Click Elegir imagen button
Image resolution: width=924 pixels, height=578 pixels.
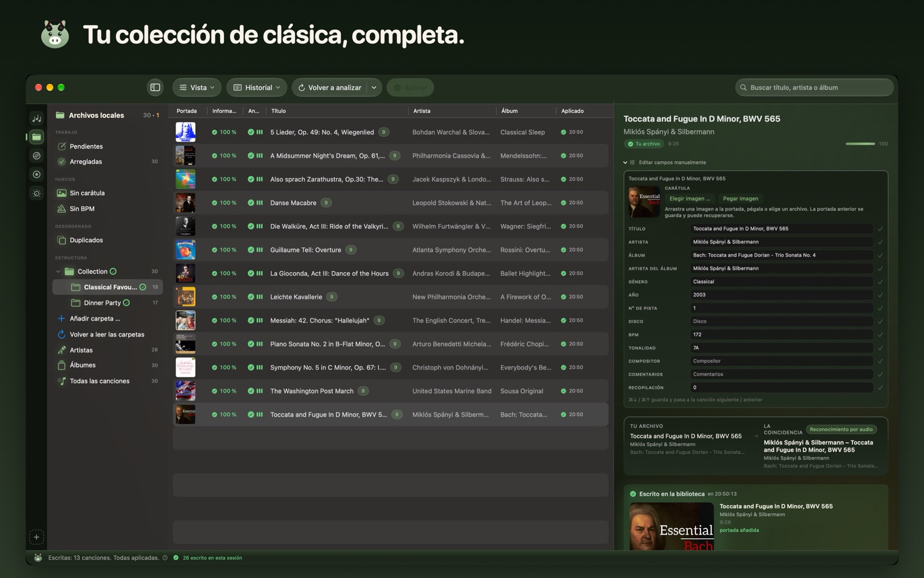pyautogui.click(x=690, y=199)
